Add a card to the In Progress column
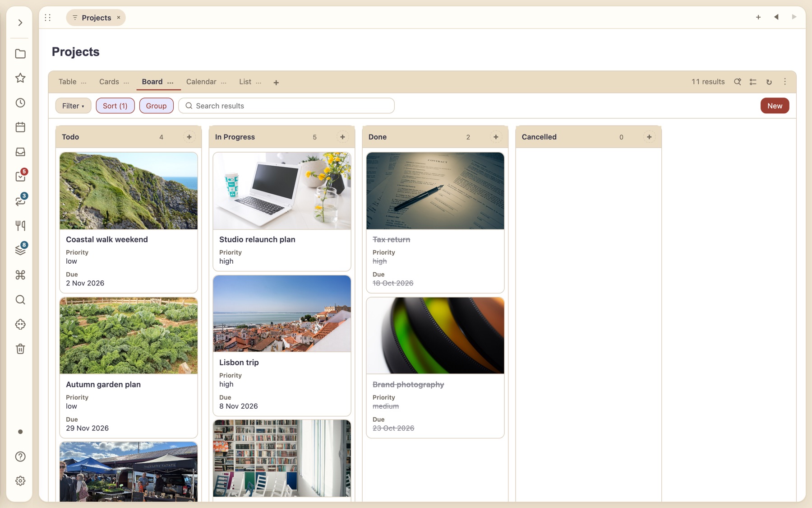 pyautogui.click(x=342, y=137)
